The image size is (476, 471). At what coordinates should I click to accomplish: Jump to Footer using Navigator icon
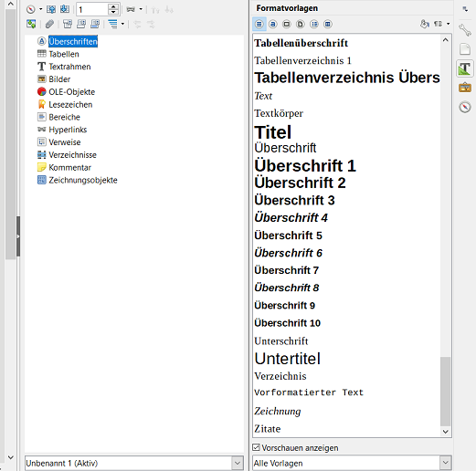81,24
